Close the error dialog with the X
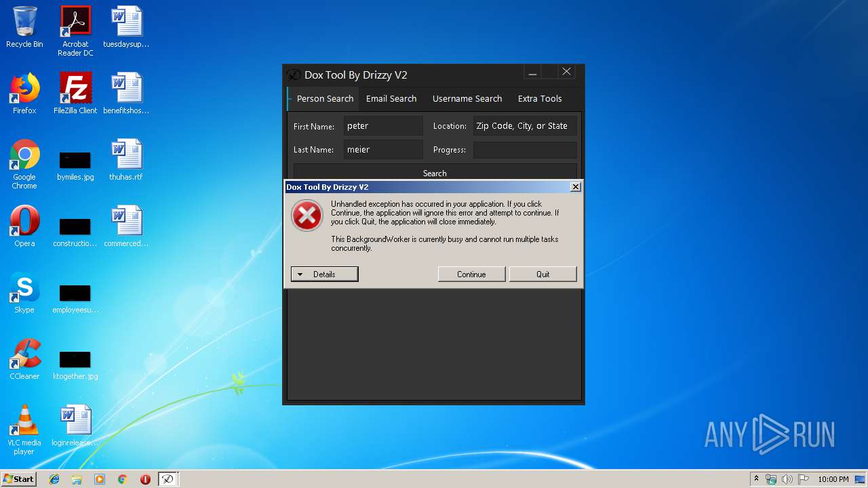 click(x=575, y=187)
